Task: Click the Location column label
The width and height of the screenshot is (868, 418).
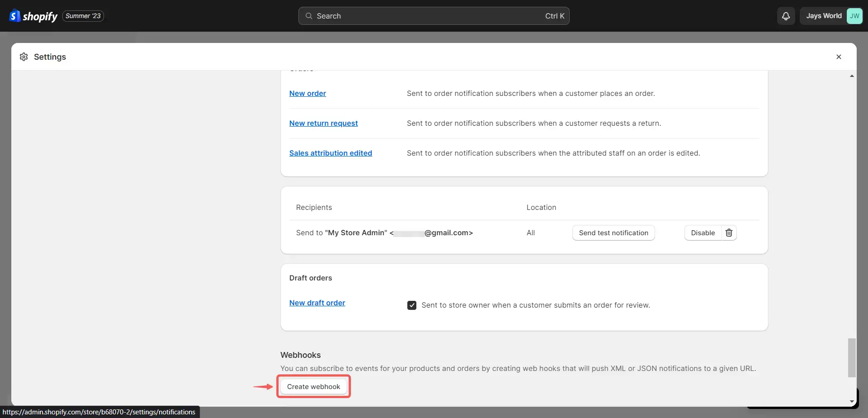Action: 541,207
